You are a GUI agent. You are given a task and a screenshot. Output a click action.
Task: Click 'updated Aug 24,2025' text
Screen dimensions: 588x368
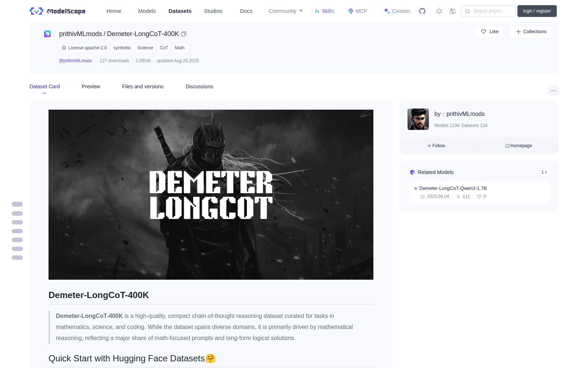point(178,61)
